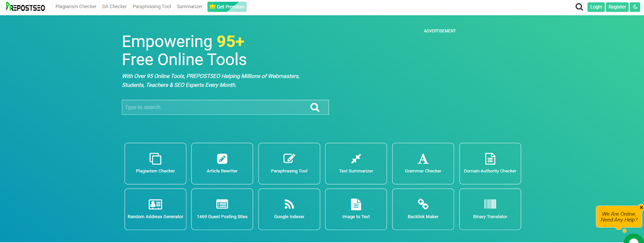Click the Backlink Maker chain-link icon

coord(423,204)
